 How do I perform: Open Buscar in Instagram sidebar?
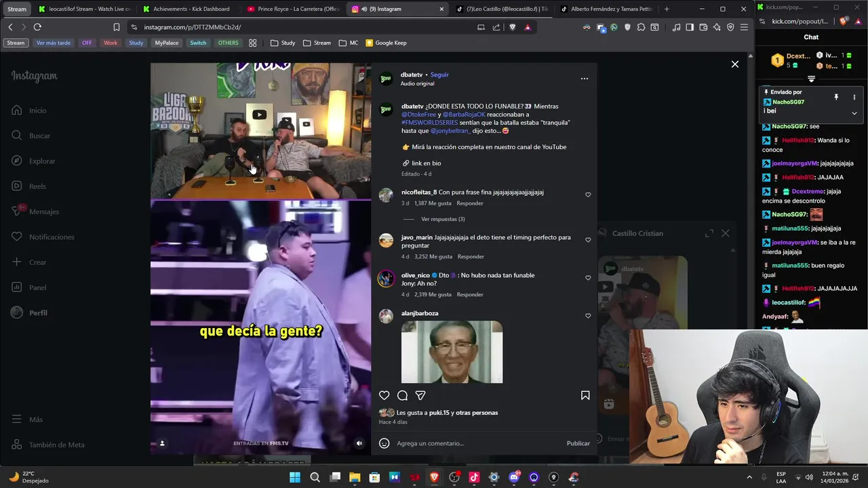31,136
